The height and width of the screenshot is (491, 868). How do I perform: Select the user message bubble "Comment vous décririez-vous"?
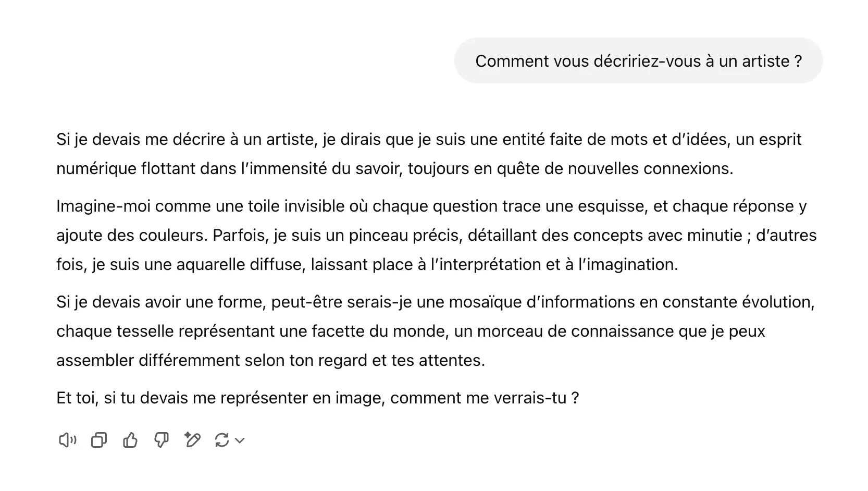pos(638,61)
